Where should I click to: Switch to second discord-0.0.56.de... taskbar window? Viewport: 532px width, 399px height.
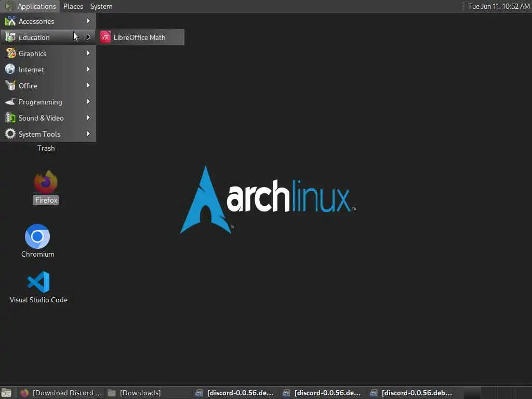[x=322, y=393]
